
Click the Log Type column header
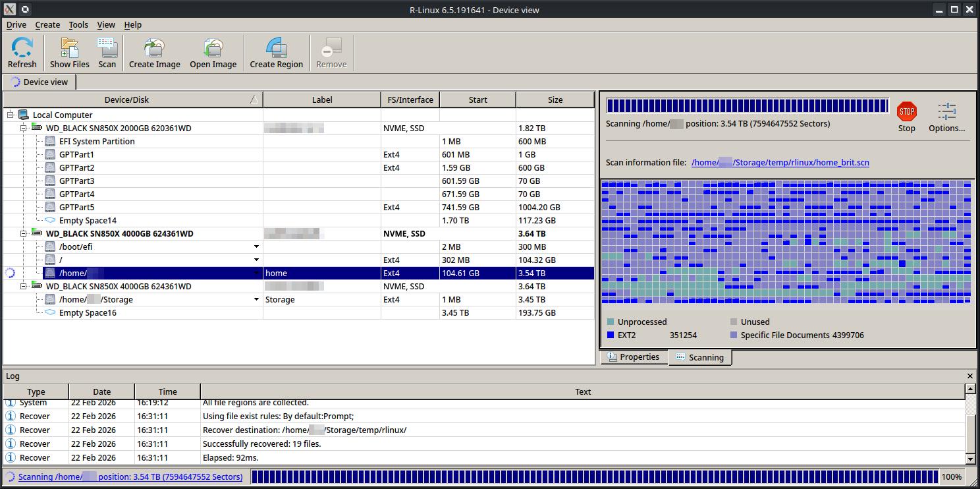click(36, 391)
